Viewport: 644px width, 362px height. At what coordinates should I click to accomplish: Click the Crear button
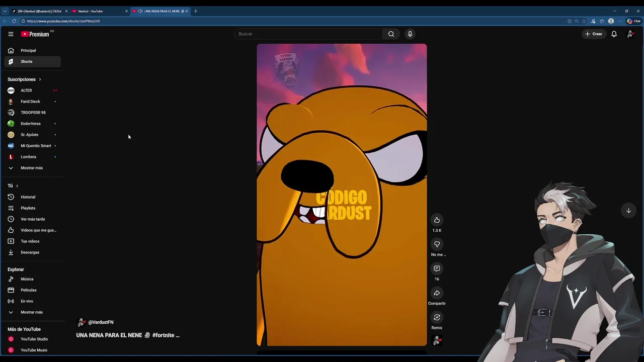(x=594, y=34)
